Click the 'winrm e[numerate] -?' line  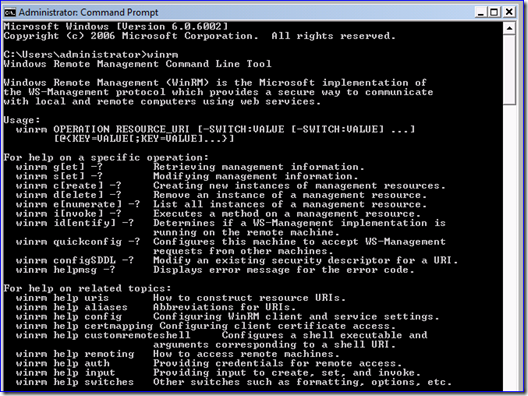coord(221,204)
